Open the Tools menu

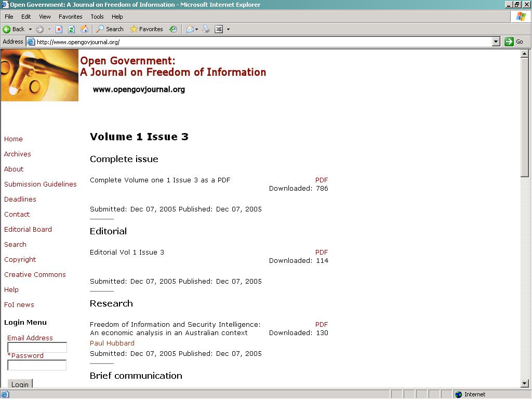click(x=97, y=17)
